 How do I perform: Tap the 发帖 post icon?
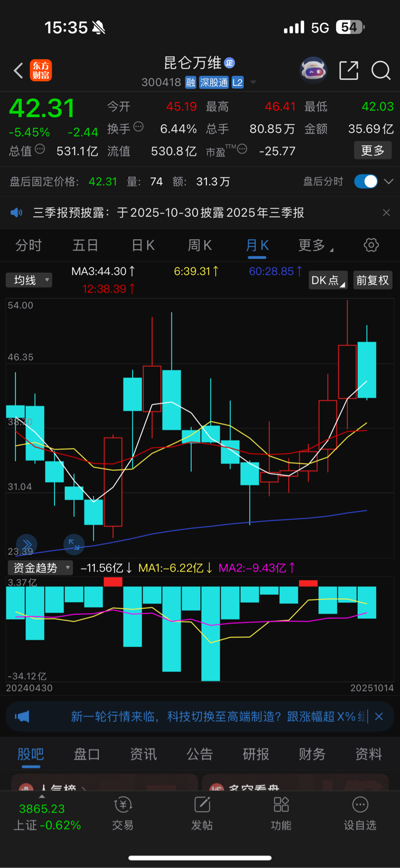click(202, 813)
